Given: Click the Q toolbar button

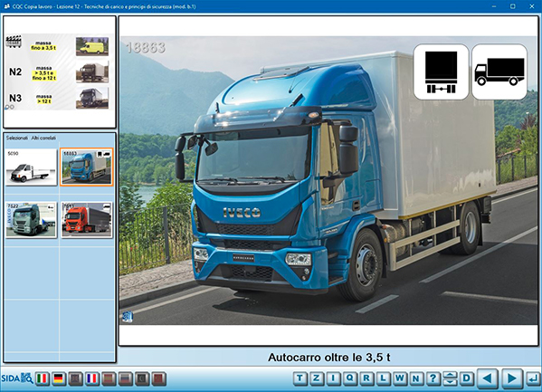Looking at the screenshot, I should pyautogui.click(x=349, y=378).
